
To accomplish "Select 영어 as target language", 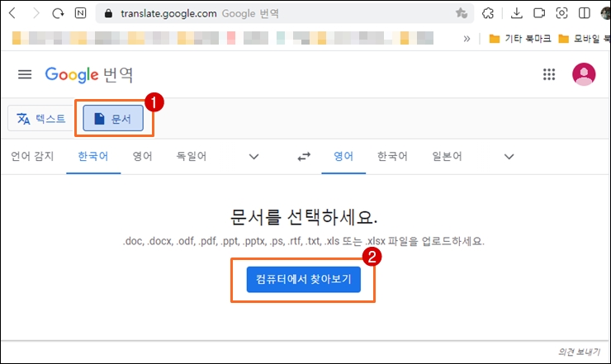I will coord(343,156).
